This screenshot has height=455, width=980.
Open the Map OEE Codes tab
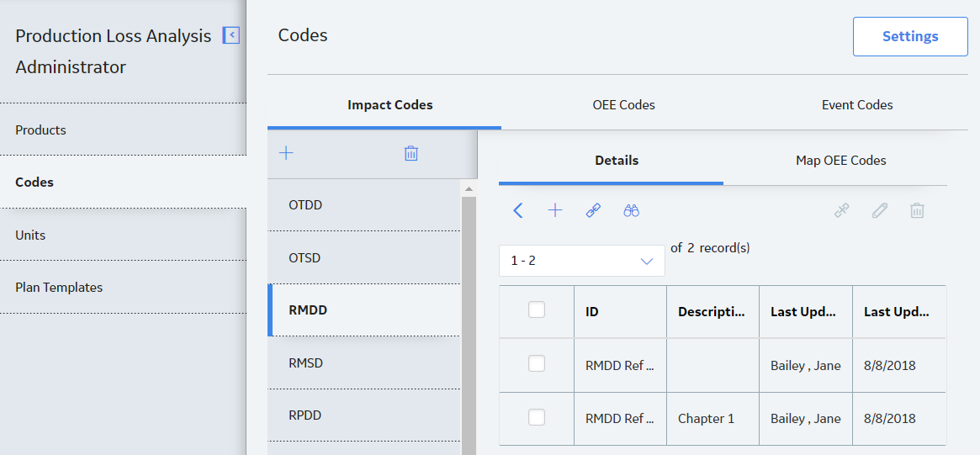pyautogui.click(x=840, y=161)
